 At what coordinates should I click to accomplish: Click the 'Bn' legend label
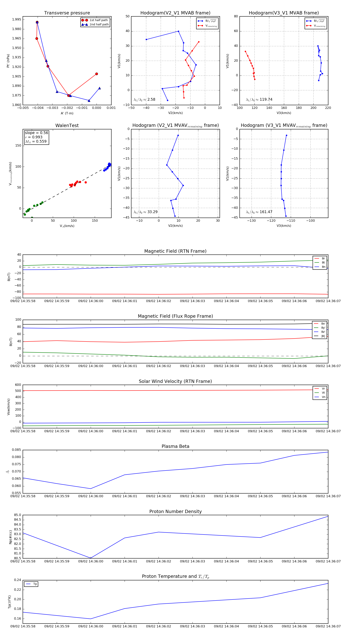[x=324, y=267]
